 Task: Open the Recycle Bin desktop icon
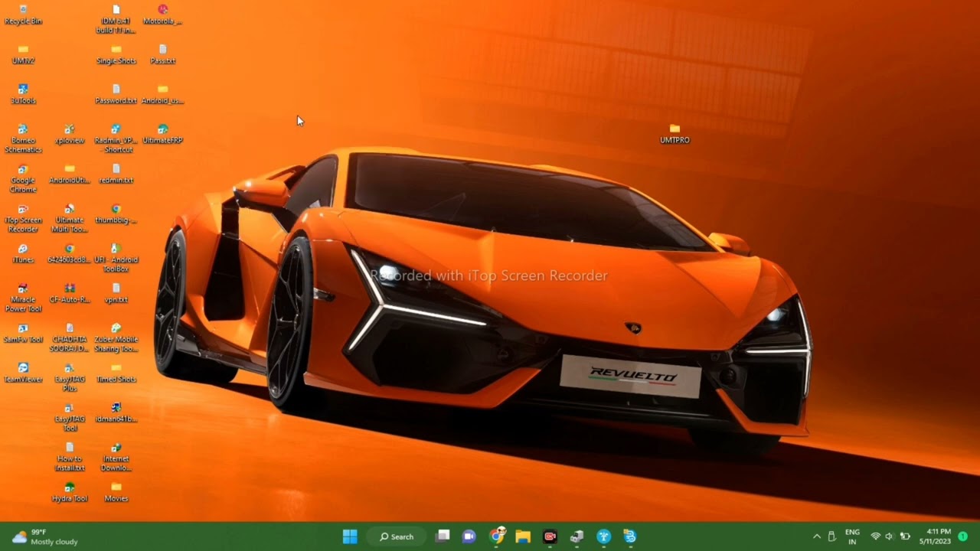pyautogui.click(x=23, y=15)
